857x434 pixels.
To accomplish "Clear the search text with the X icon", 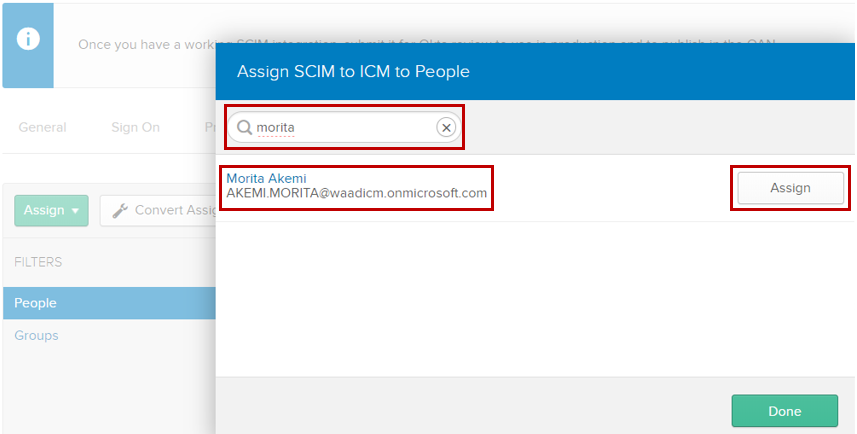I will pos(446,127).
